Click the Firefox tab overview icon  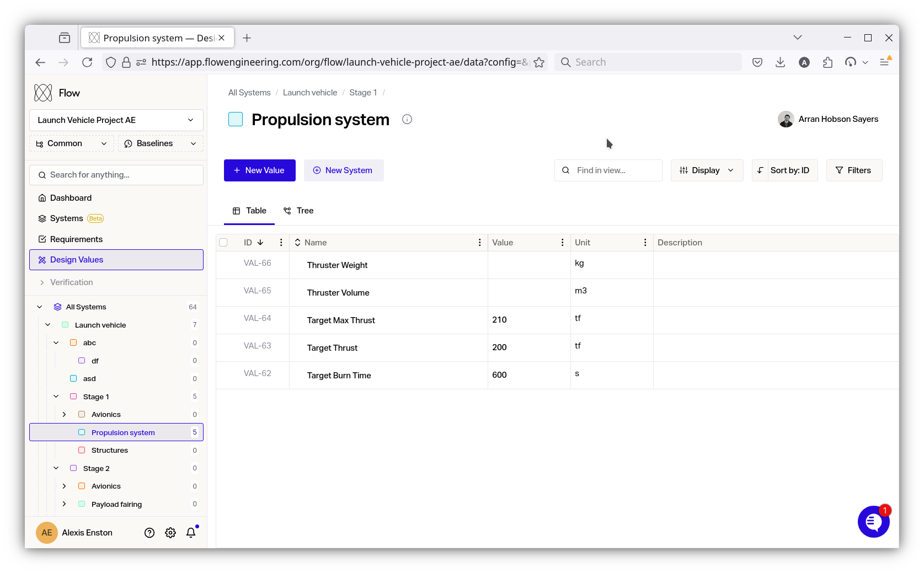[65, 38]
